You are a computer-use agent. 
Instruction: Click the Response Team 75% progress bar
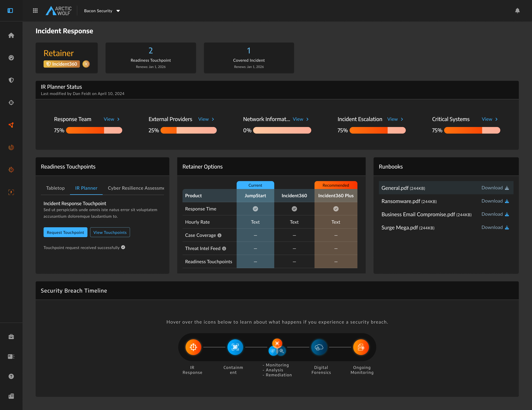point(94,130)
